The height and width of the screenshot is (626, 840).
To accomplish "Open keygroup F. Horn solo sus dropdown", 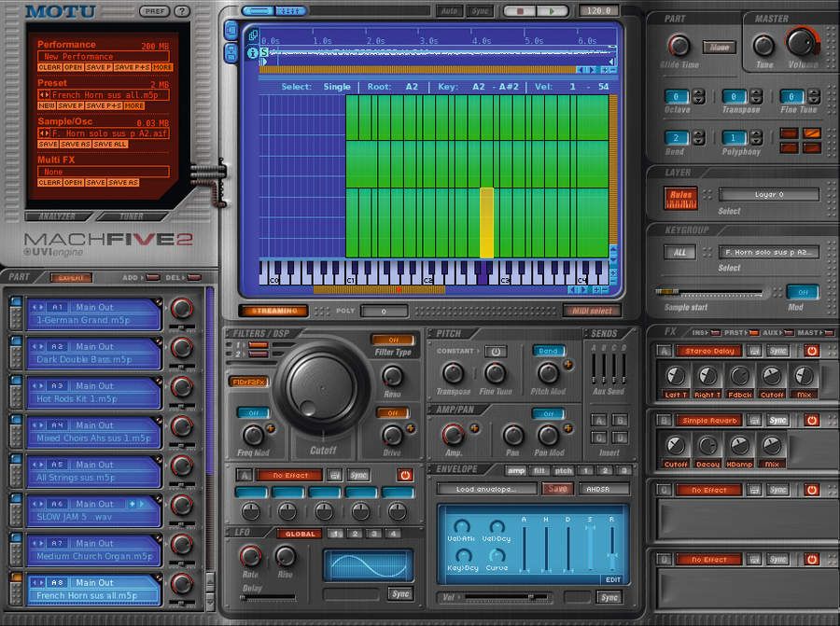I will (x=769, y=252).
